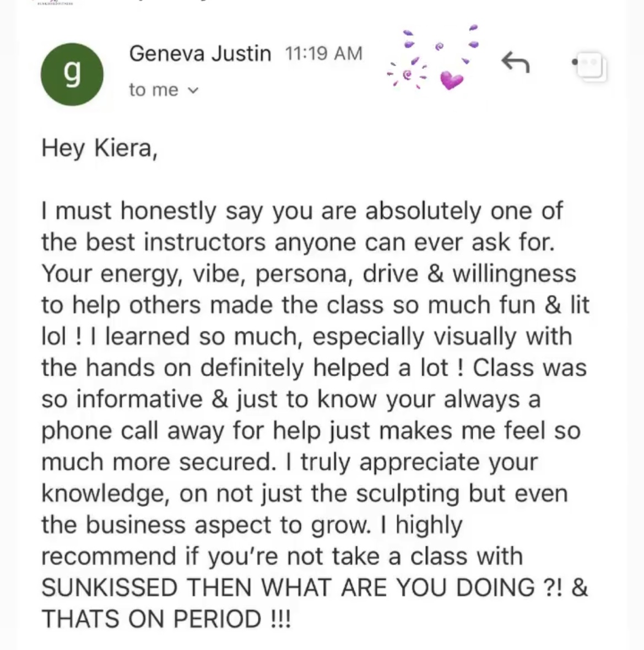Click the reply arrow icon
644x650 pixels.
(x=516, y=62)
